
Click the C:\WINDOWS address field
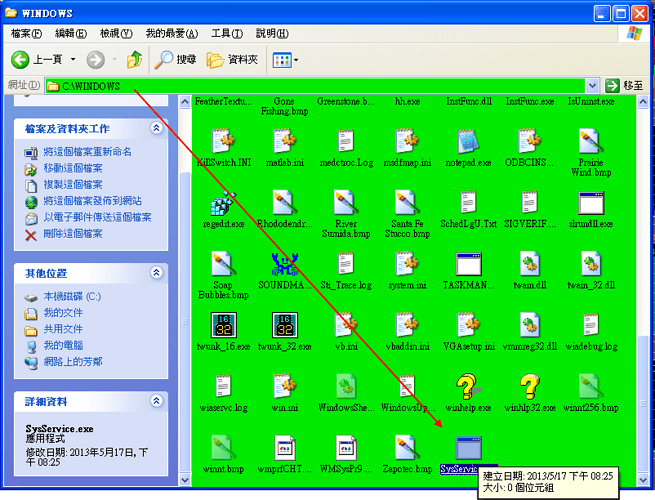coord(315,86)
